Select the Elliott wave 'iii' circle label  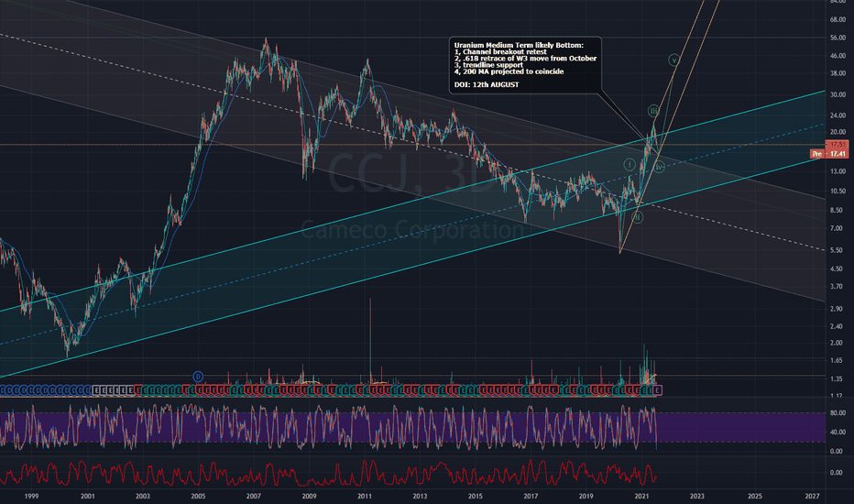(653, 111)
